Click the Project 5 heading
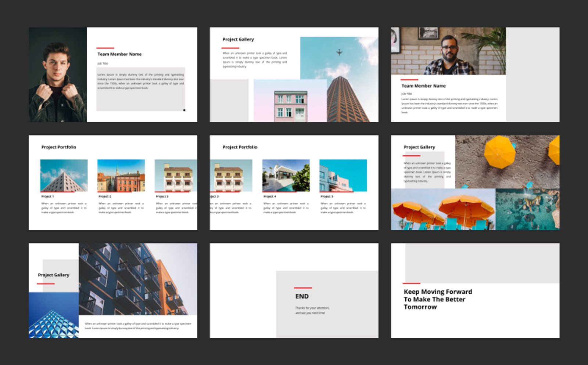Viewport: 588px width, 365px height. tap(326, 196)
